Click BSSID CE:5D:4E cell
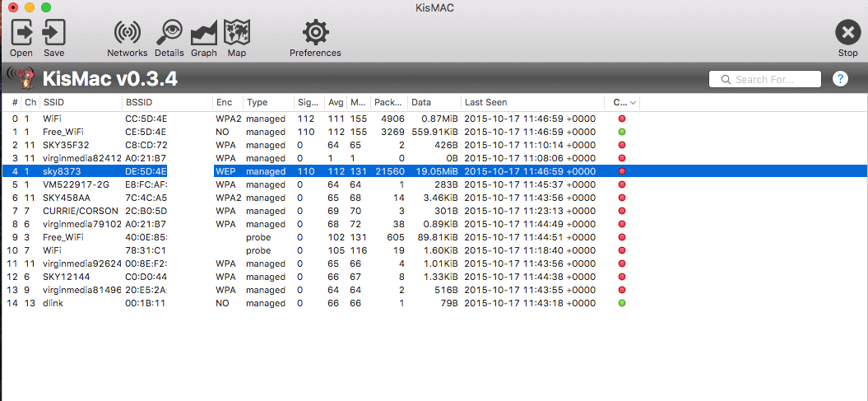868x401 pixels. pyautogui.click(x=146, y=132)
